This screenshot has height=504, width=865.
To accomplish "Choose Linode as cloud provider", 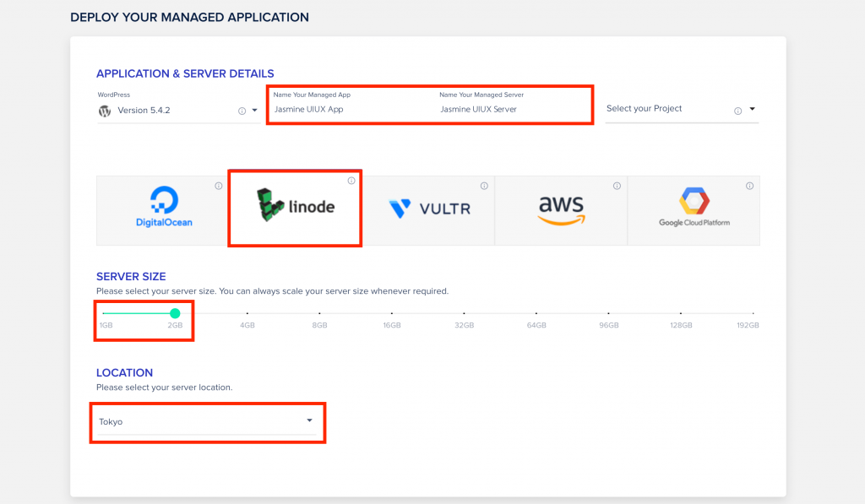I will (x=295, y=208).
